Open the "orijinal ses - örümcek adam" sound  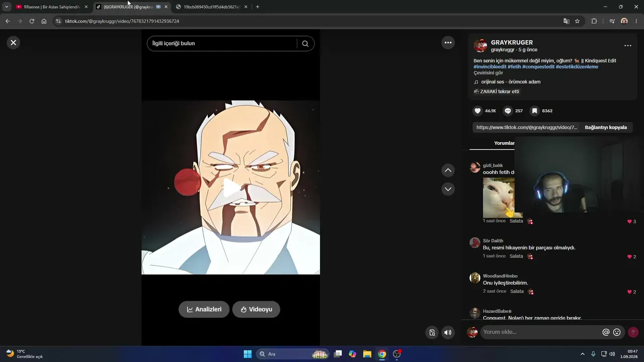click(x=511, y=82)
